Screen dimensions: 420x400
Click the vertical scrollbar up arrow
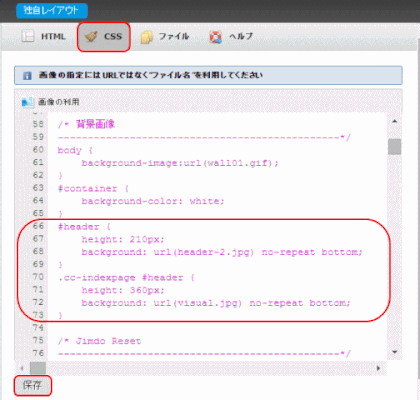tap(395, 121)
